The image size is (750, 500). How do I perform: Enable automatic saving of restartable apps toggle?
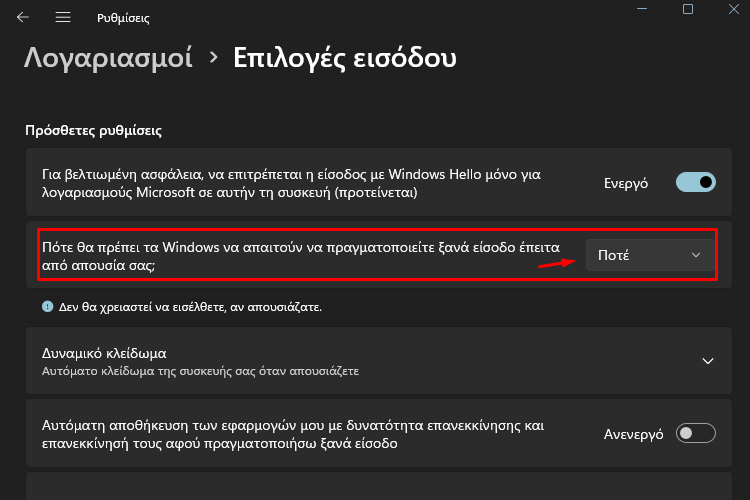pos(695,433)
